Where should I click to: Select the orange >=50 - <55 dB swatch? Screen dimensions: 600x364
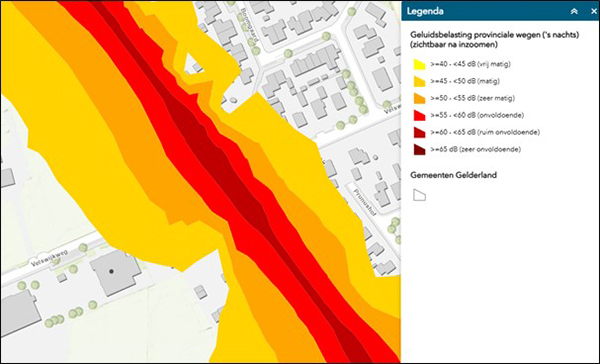(x=419, y=98)
